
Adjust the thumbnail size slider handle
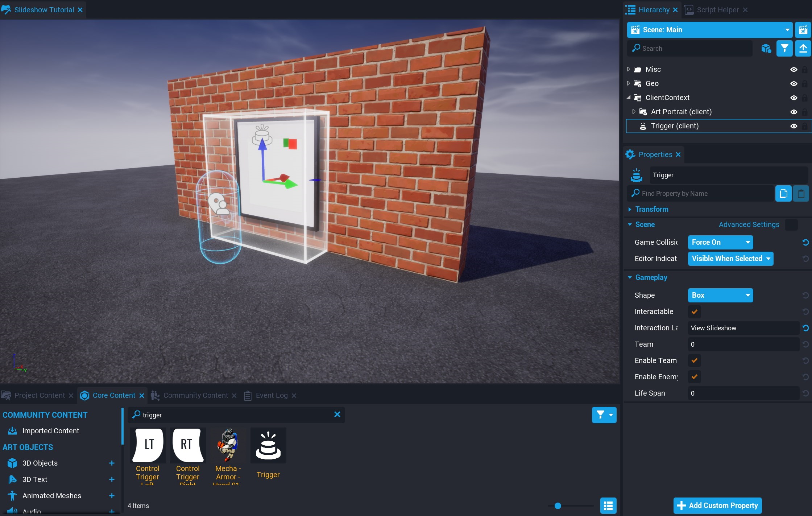(558, 505)
